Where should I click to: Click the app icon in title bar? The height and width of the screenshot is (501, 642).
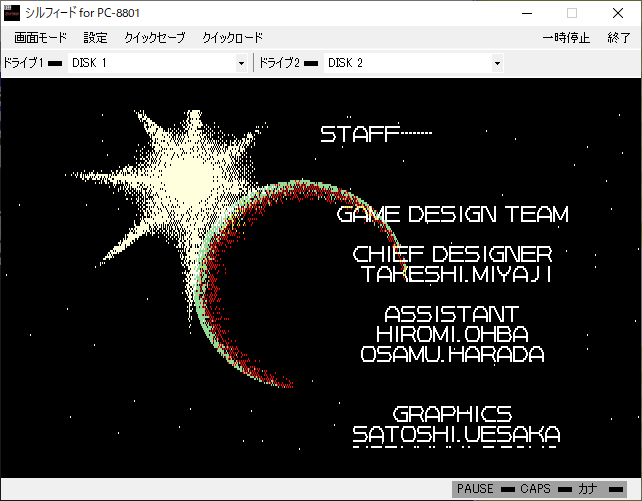pos(11,13)
